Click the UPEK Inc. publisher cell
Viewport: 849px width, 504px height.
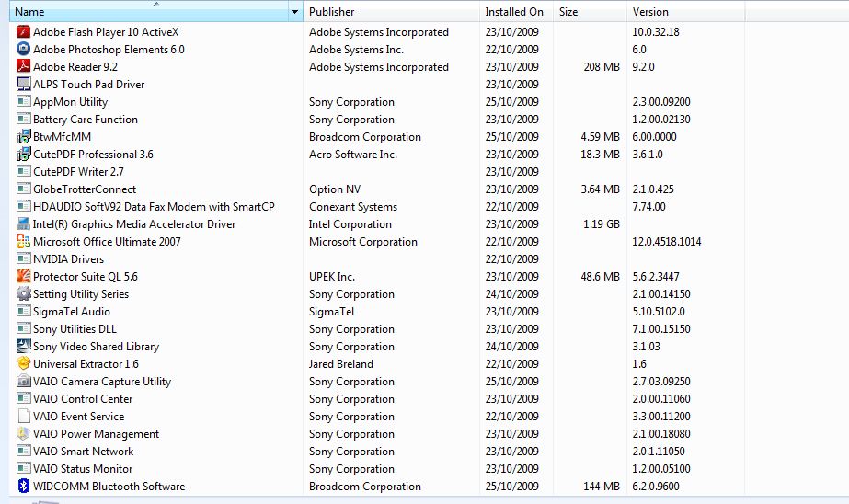pyautogui.click(x=332, y=276)
